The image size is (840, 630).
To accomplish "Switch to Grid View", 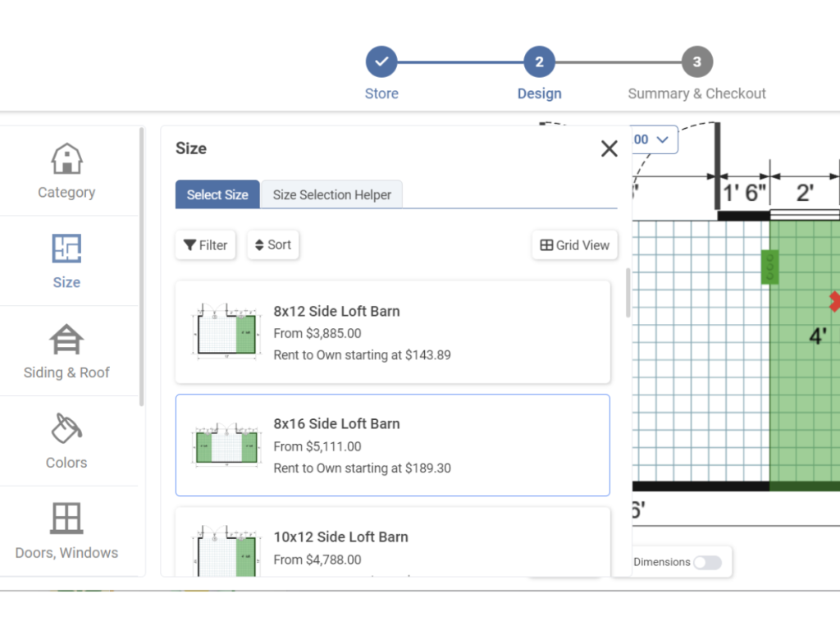I will [x=575, y=244].
